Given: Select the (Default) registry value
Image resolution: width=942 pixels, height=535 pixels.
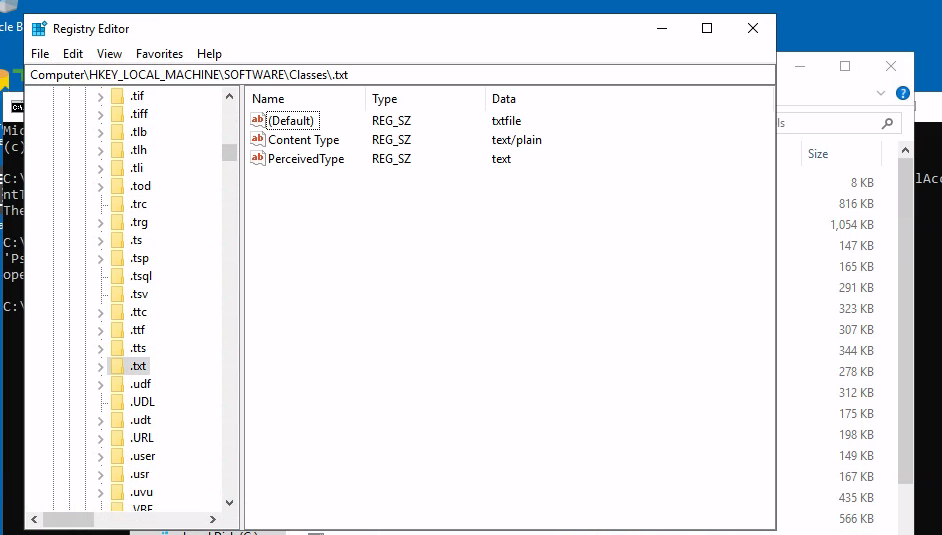Looking at the screenshot, I should pos(291,121).
